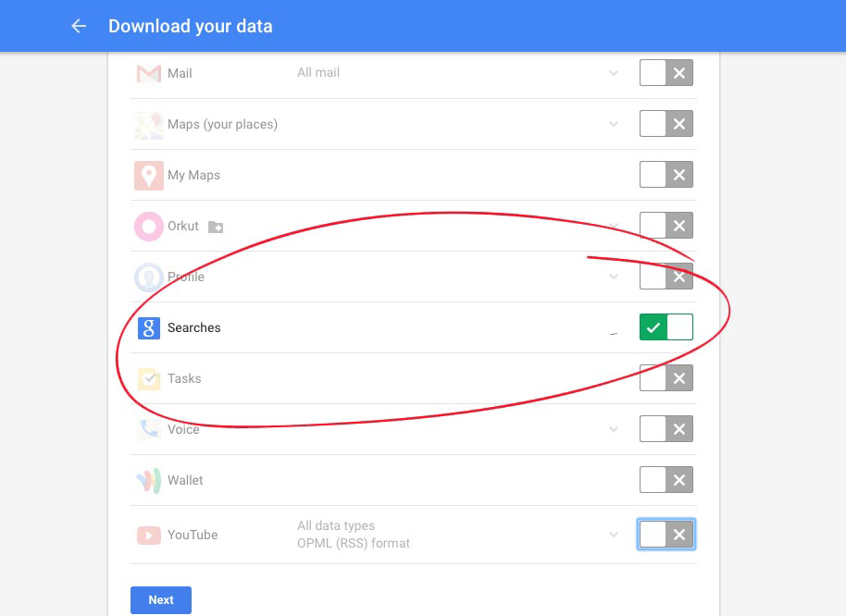
Task: Click the pink Orkut icon
Action: pos(148,227)
